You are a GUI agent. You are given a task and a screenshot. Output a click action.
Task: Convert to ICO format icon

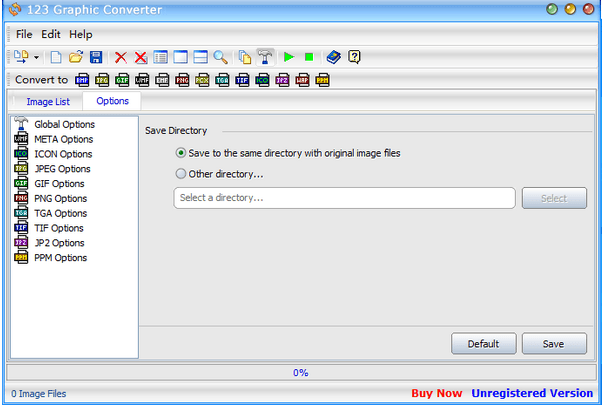tap(262, 80)
